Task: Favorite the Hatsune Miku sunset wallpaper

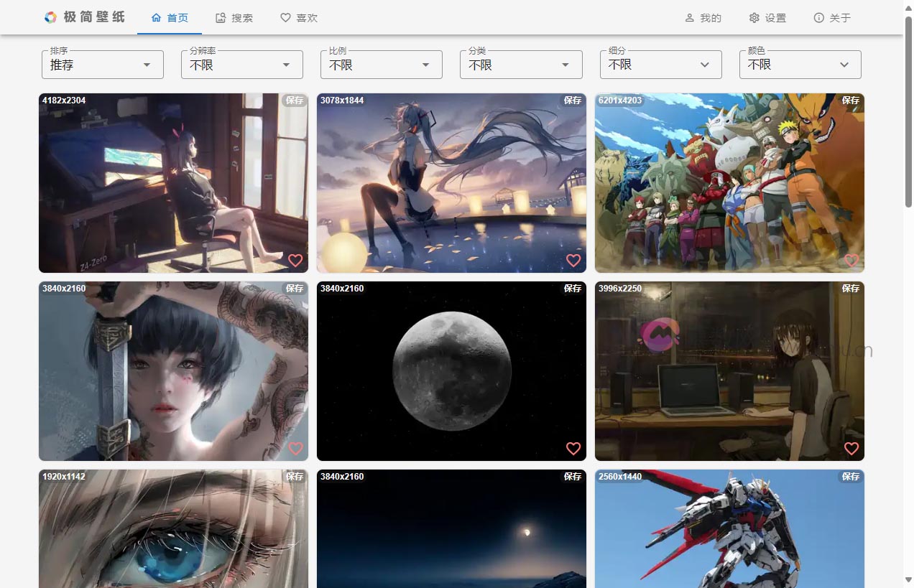Action: point(573,261)
